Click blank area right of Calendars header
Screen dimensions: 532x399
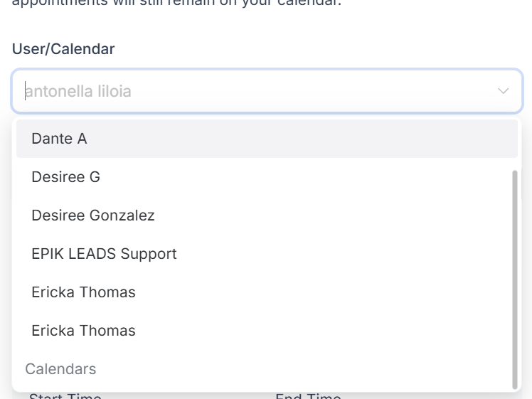click(299, 369)
